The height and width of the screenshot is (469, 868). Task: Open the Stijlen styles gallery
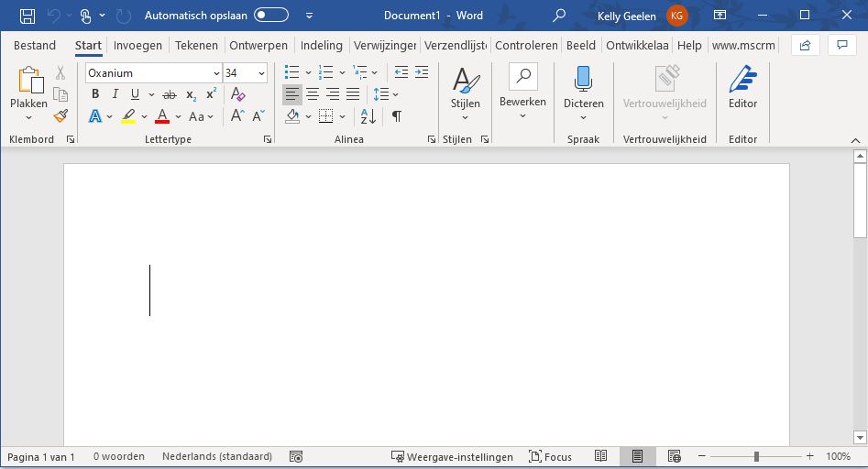(x=465, y=93)
